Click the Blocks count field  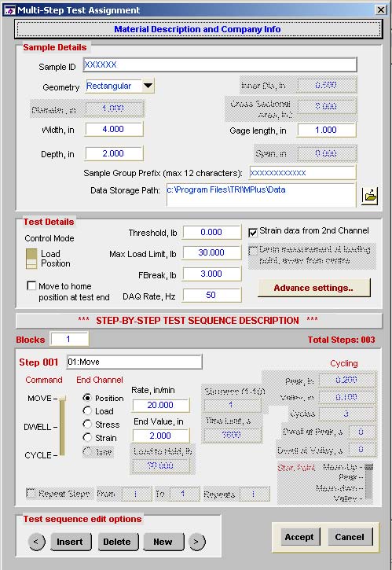(x=69, y=339)
